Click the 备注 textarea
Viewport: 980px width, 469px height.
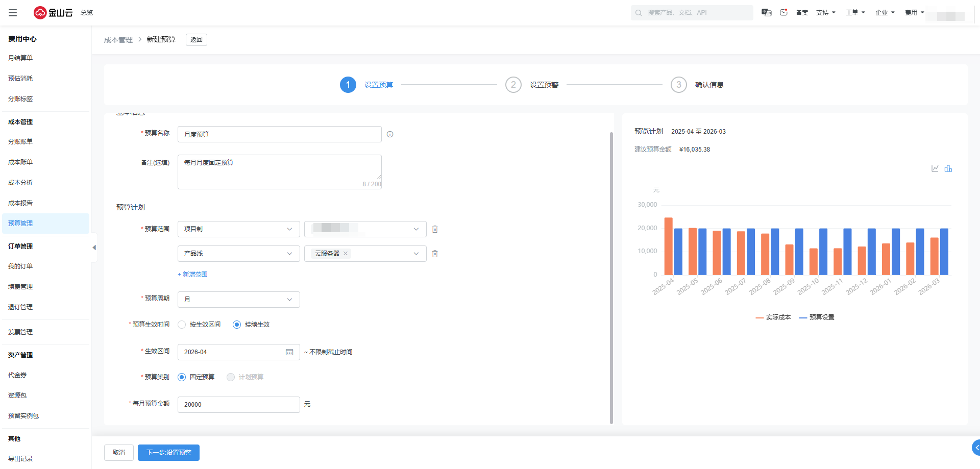(280, 172)
